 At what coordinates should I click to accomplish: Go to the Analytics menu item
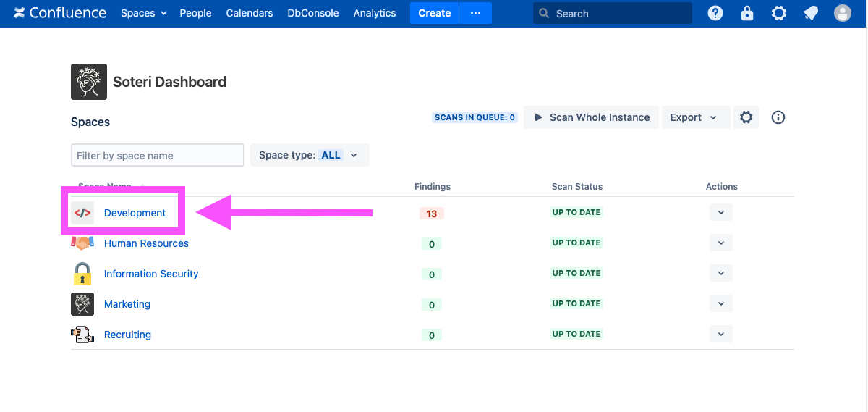[375, 13]
